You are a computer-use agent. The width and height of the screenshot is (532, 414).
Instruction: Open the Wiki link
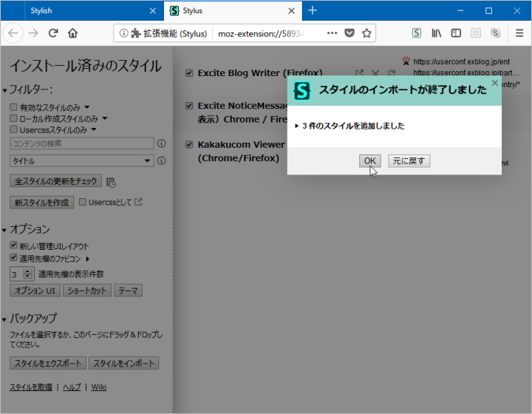point(99,387)
